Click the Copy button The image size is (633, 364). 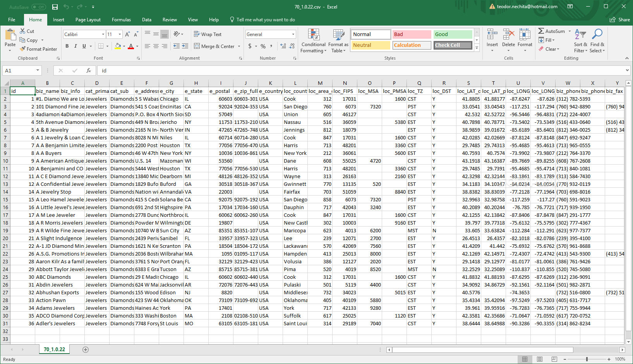click(29, 40)
